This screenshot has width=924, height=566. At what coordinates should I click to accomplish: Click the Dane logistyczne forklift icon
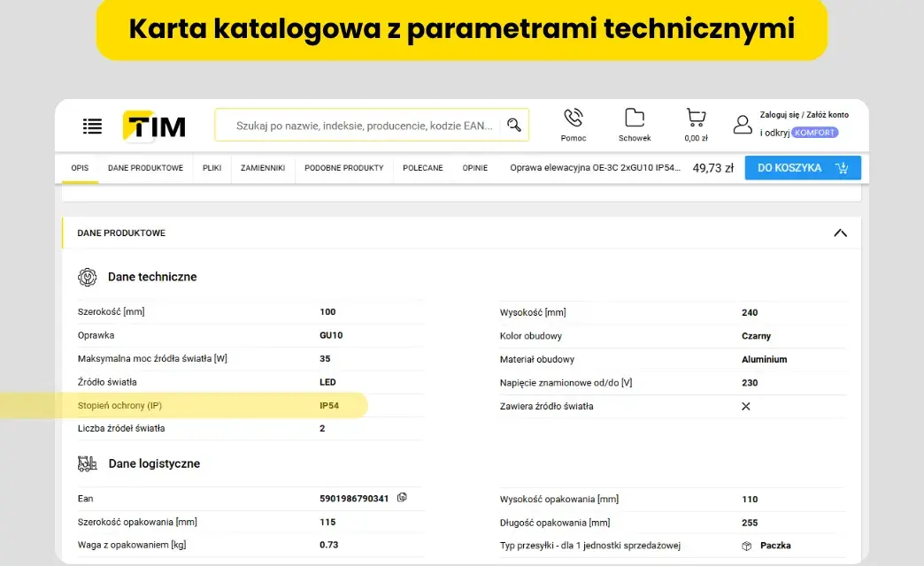pos(88,464)
